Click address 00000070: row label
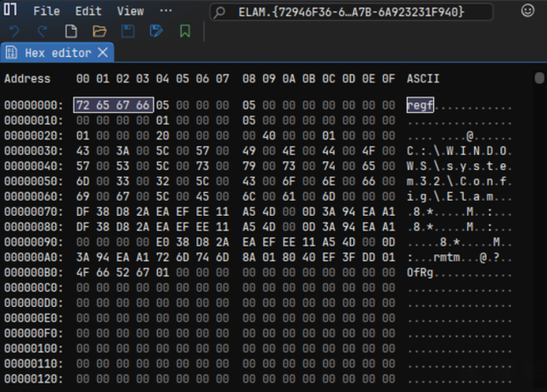 [33, 211]
